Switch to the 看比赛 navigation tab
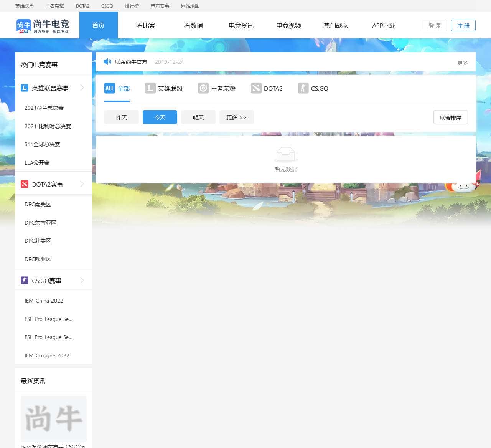Viewport: 491px width, 448px height. (146, 25)
